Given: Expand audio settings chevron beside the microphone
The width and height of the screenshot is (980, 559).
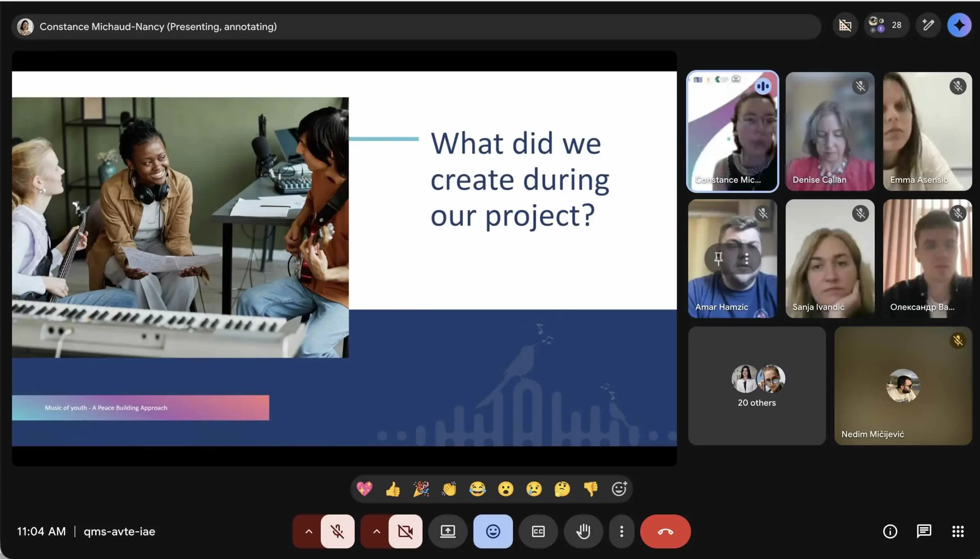Looking at the screenshot, I should pyautogui.click(x=308, y=531).
